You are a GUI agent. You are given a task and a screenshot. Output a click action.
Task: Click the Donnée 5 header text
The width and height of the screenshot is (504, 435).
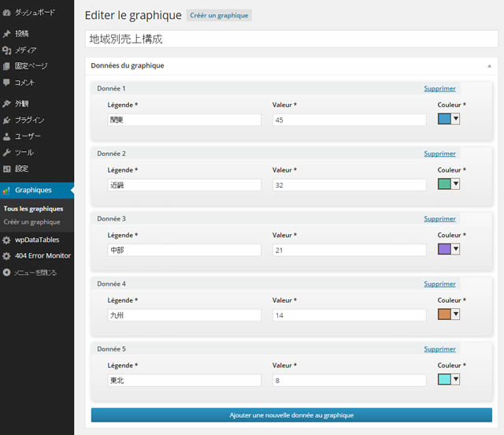pyautogui.click(x=111, y=349)
